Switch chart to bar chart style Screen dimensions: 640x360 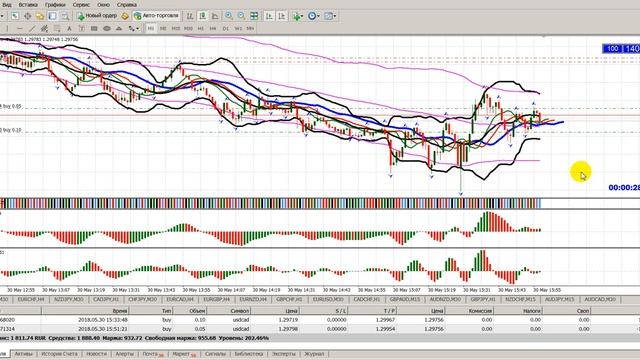click(190, 16)
